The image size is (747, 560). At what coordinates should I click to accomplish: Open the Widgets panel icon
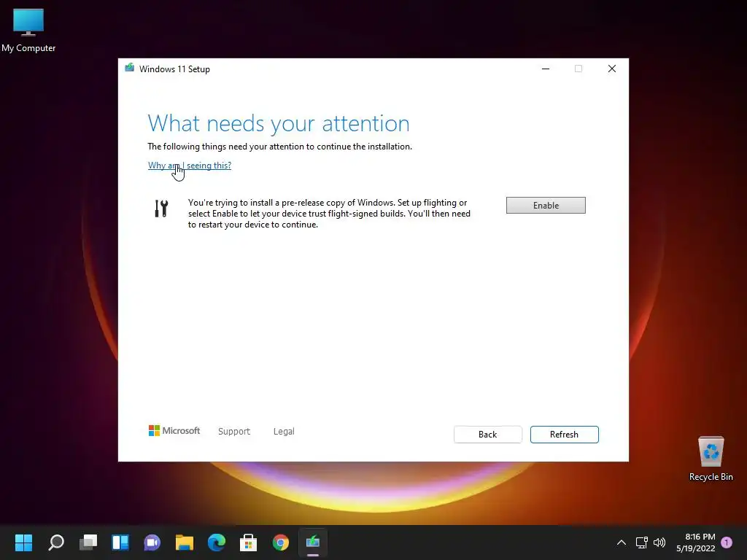(x=120, y=542)
